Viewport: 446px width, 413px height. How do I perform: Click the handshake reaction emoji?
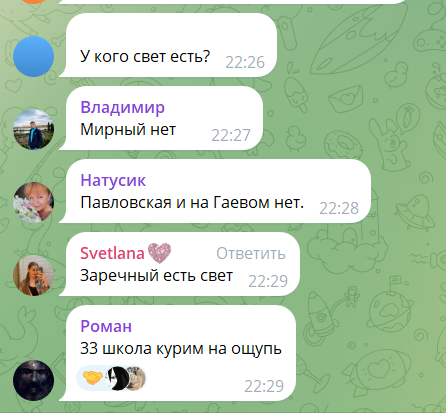click(x=92, y=378)
